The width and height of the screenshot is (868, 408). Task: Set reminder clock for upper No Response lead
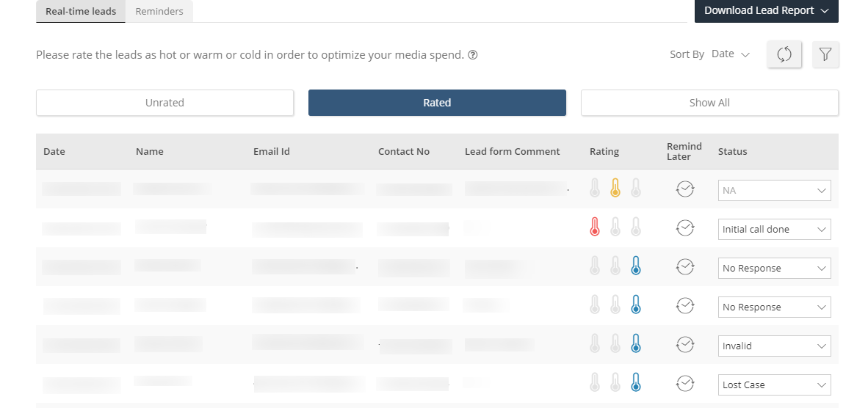click(x=684, y=266)
